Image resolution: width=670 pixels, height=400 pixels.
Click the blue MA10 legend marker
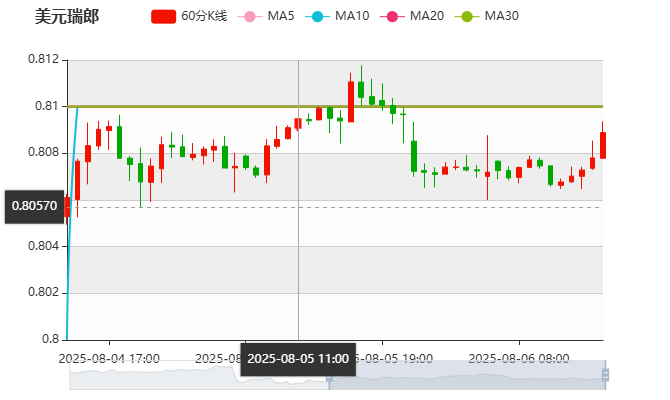[317, 16]
